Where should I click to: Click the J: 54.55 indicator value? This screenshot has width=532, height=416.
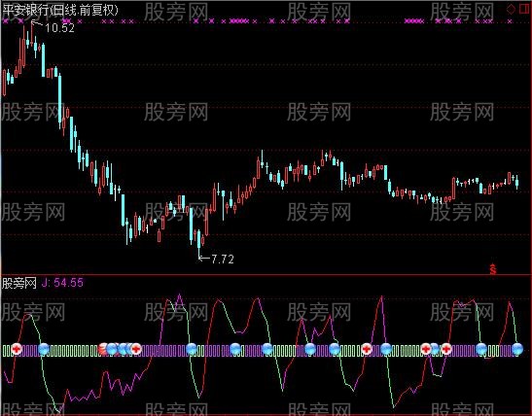(x=62, y=283)
